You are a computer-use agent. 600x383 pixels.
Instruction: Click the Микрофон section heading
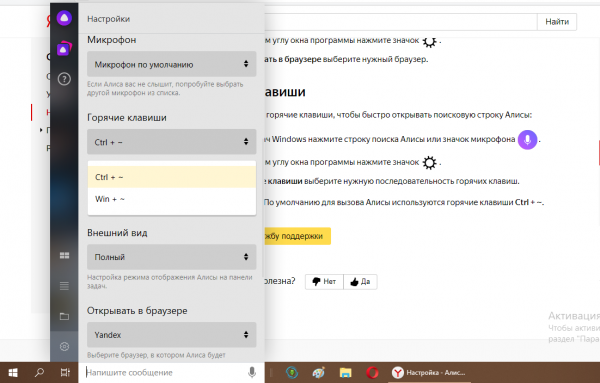111,40
